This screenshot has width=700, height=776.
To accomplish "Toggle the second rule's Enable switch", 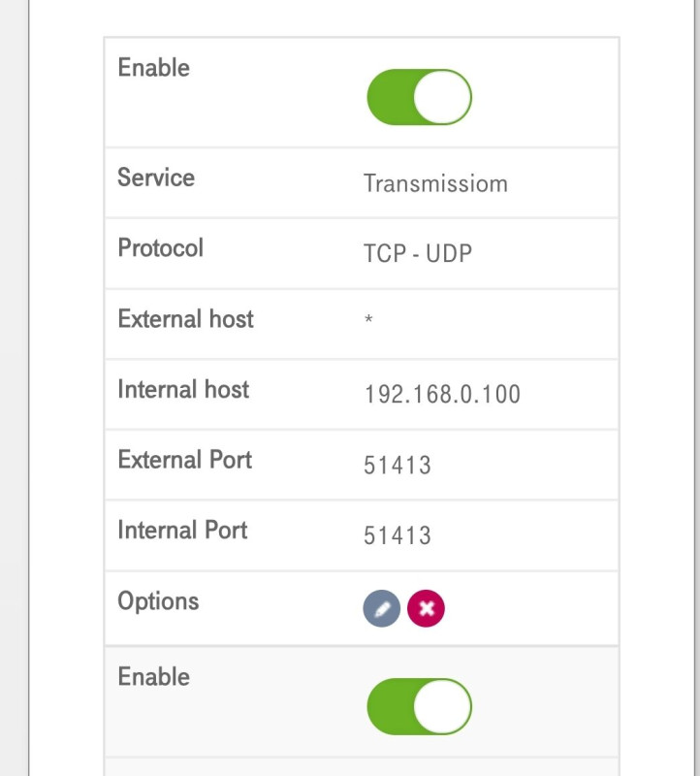I will (419, 706).
